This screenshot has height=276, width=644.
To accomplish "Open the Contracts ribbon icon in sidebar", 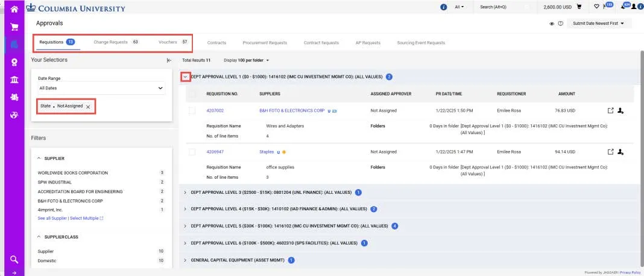I will [x=14, y=62].
